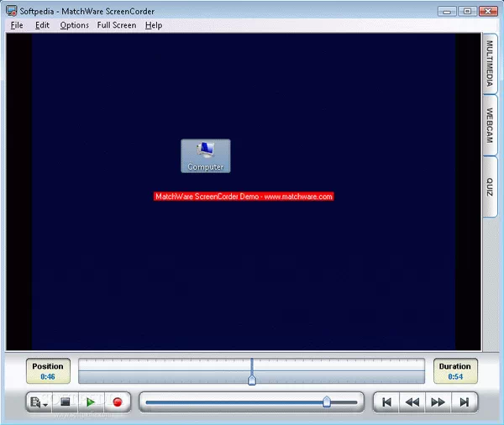Viewport: 504px width, 425px height.
Task: Click the Rewind button
Action: [x=412, y=402]
